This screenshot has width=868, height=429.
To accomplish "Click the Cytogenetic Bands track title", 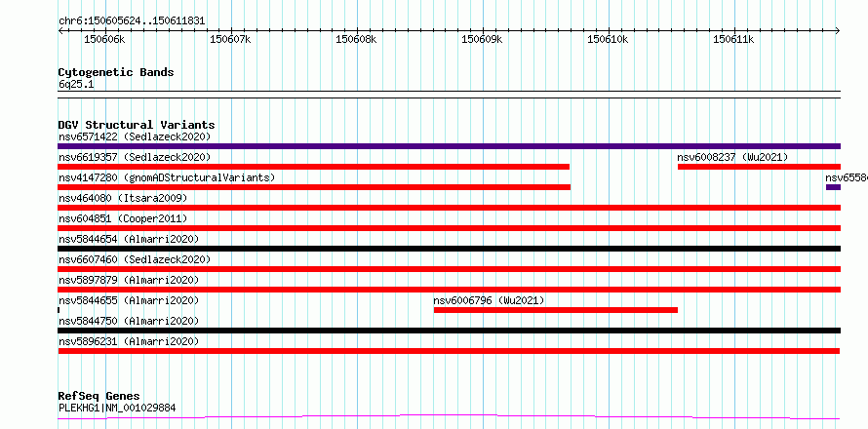I will pos(116,72).
